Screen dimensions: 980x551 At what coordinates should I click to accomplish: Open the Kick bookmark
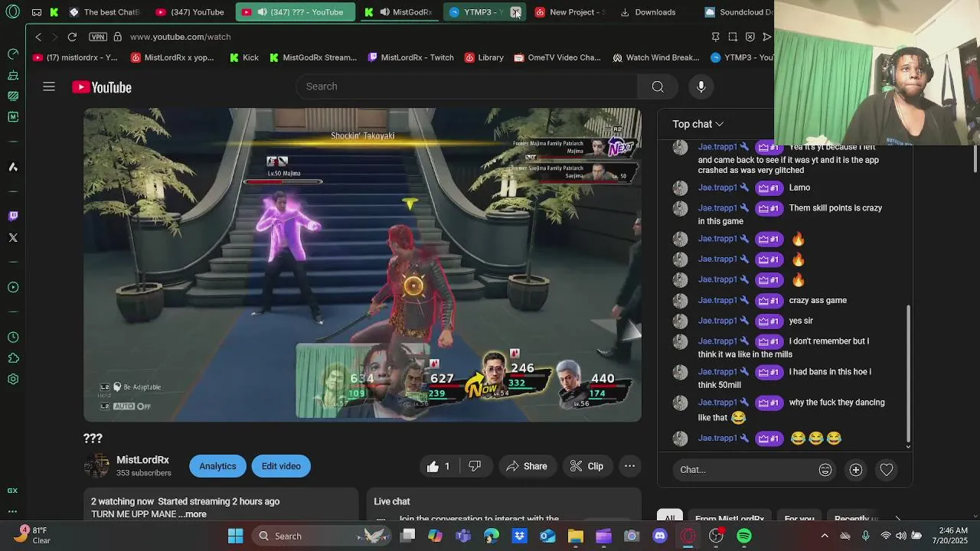click(245, 57)
